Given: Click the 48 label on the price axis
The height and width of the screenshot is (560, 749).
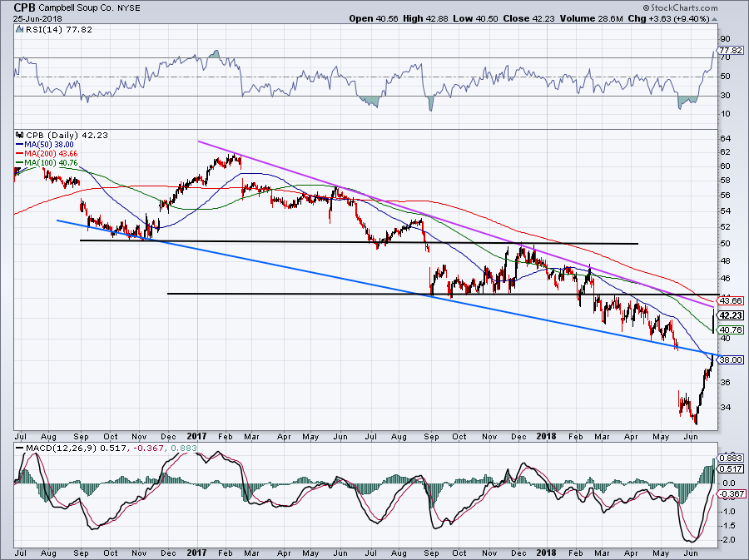Looking at the screenshot, I should [725, 261].
